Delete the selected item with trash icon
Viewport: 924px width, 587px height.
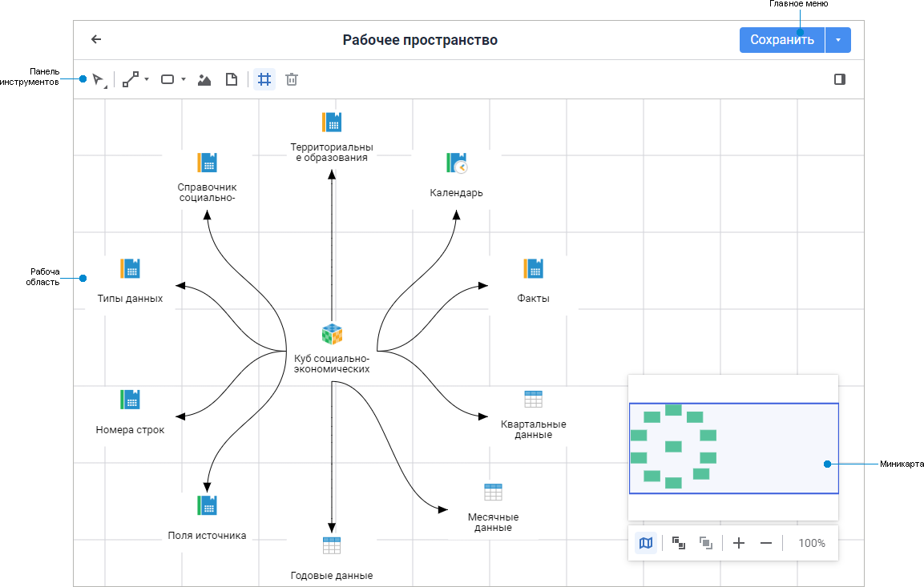(x=292, y=79)
